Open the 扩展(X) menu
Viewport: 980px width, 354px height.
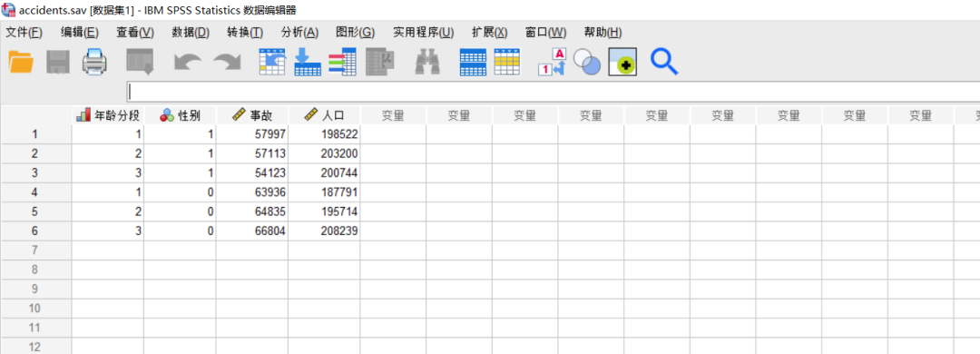489,33
